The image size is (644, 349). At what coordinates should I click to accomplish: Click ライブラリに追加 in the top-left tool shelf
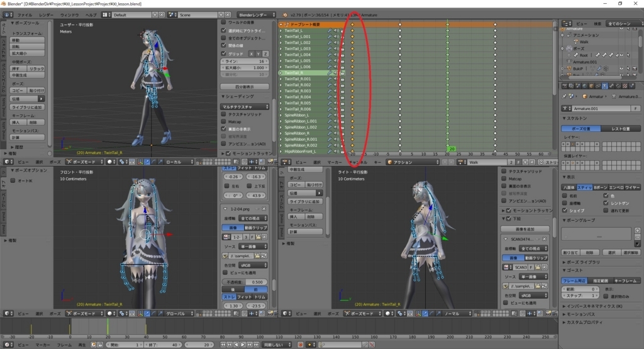point(27,107)
